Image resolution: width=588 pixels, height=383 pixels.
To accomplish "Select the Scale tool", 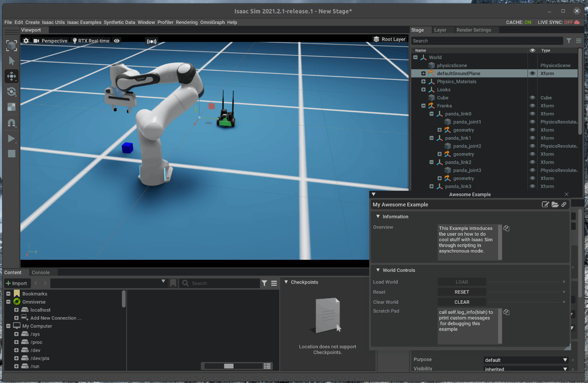I will pos(11,107).
